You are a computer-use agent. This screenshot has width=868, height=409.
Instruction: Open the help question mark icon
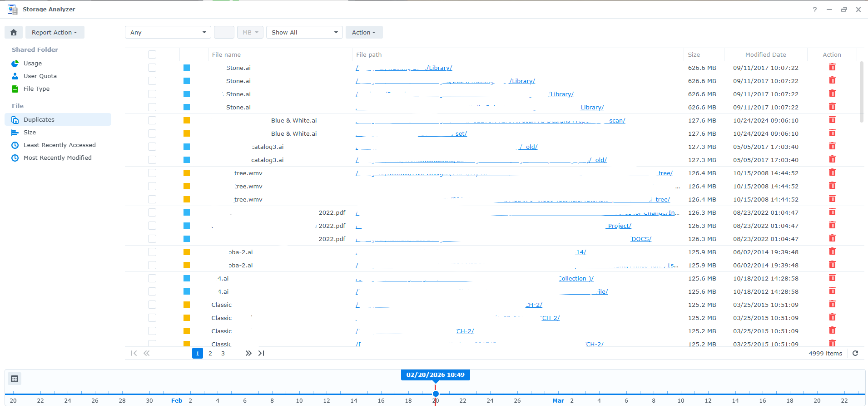[x=815, y=10]
